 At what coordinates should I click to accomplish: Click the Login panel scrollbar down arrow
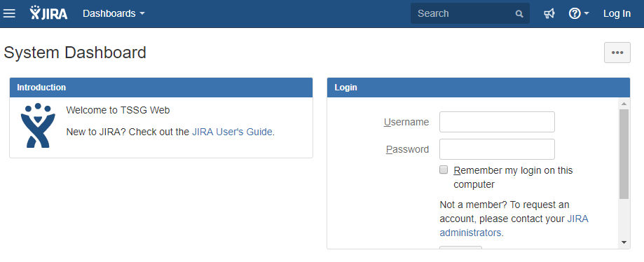pyautogui.click(x=624, y=242)
